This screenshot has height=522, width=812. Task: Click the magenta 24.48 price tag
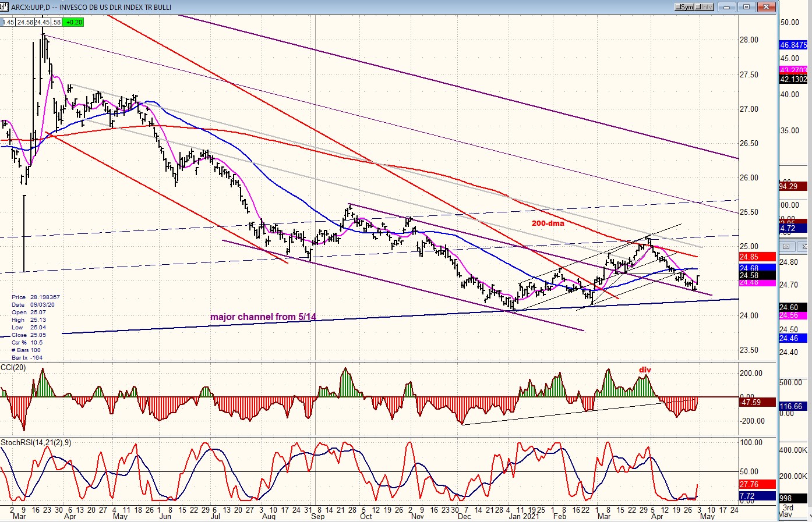point(757,283)
